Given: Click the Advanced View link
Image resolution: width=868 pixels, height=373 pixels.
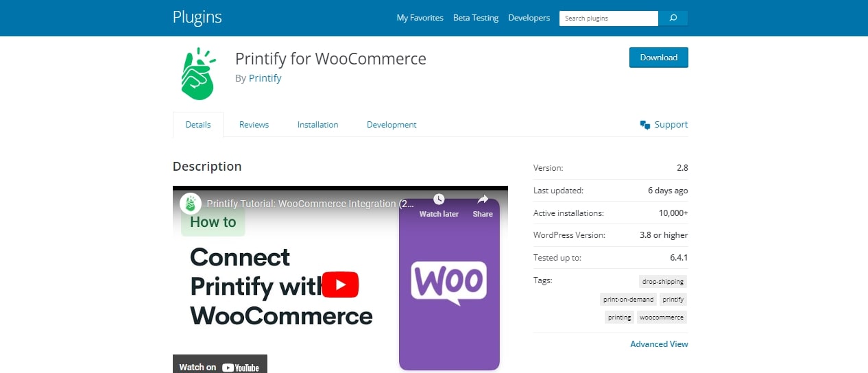Looking at the screenshot, I should (x=659, y=344).
